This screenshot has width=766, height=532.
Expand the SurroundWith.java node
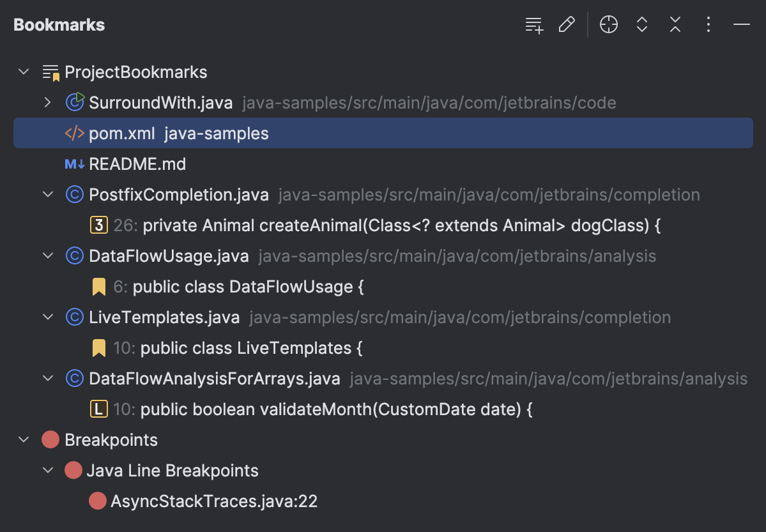[x=48, y=102]
